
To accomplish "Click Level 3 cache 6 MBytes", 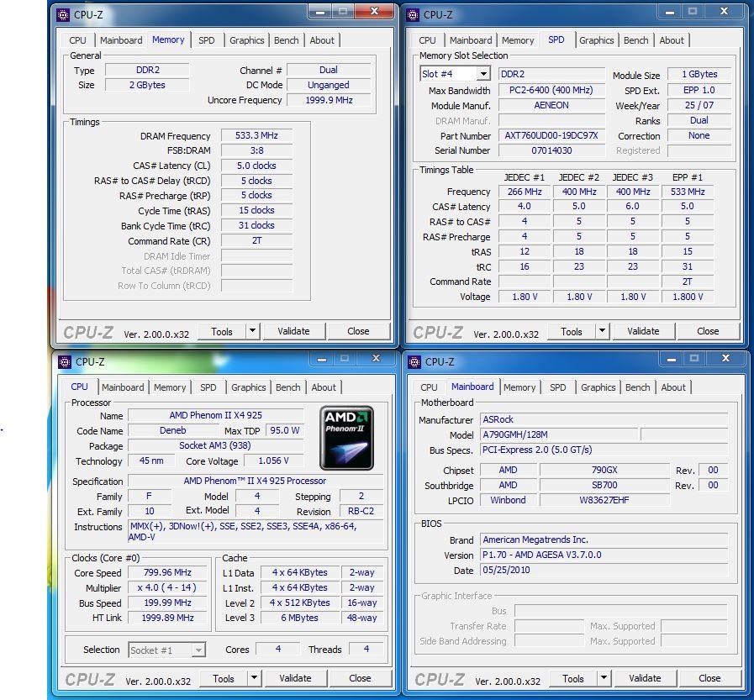I will pyautogui.click(x=299, y=618).
